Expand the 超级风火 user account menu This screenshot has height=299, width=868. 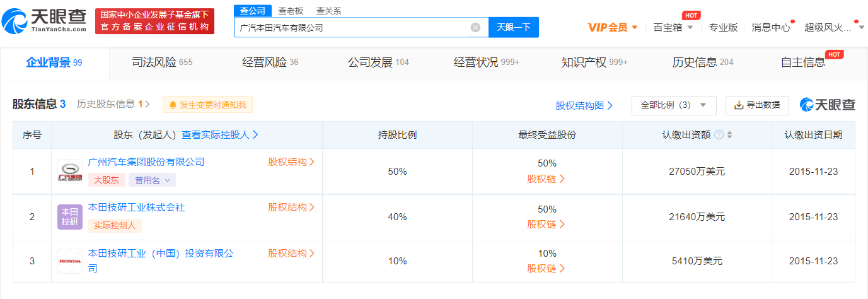click(x=835, y=27)
